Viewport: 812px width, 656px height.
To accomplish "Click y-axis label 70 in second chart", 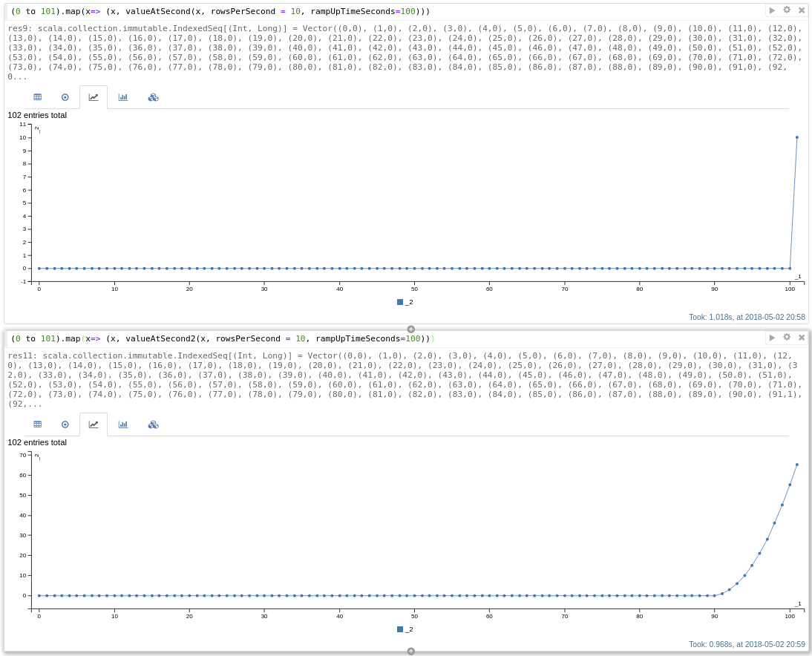I will coord(23,455).
